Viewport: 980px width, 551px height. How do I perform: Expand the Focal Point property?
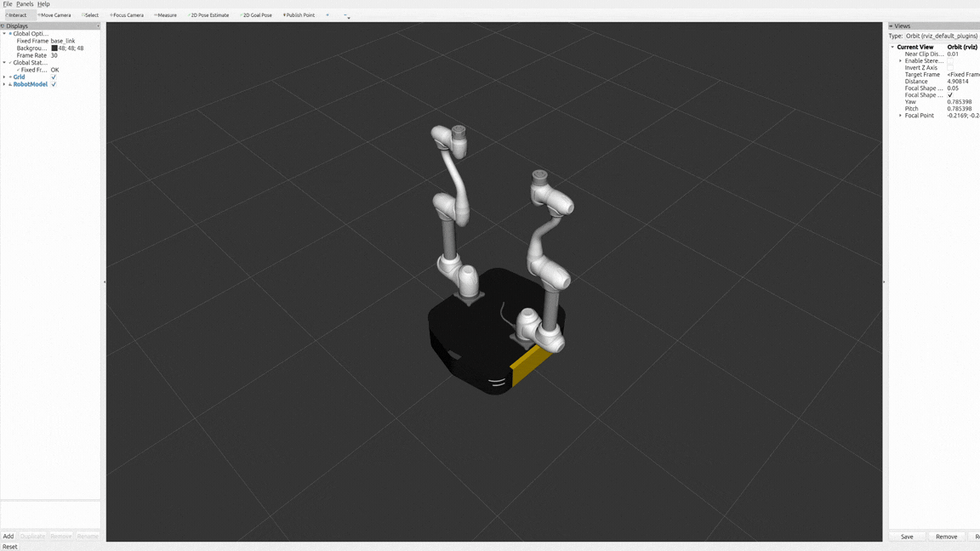(900, 116)
